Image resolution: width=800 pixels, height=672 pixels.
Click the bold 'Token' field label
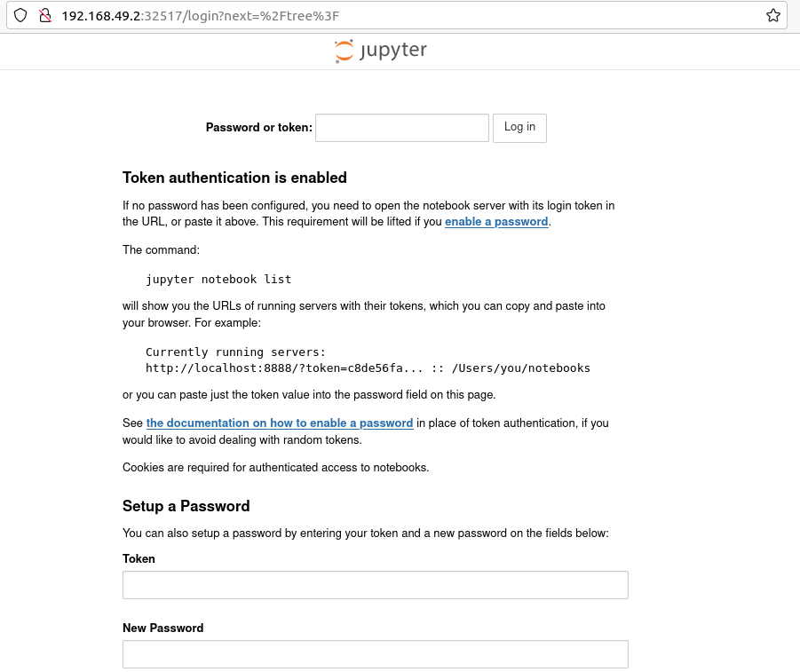point(139,559)
